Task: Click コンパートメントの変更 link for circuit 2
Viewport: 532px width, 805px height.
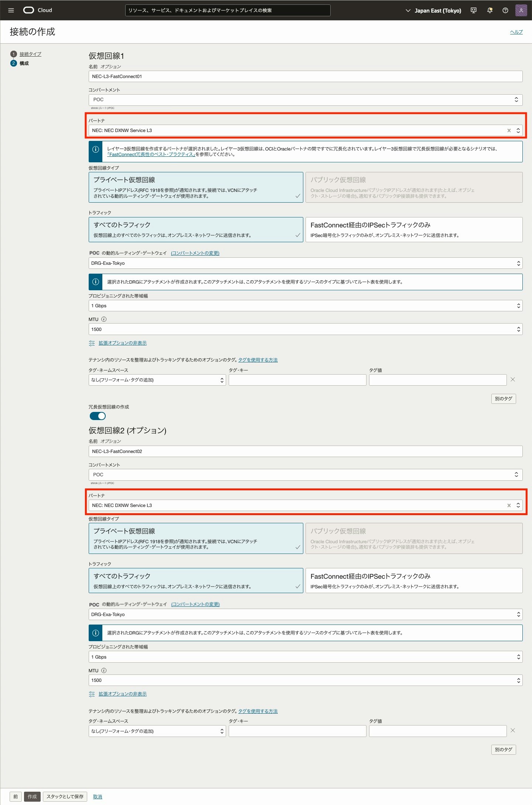Action: coord(195,604)
